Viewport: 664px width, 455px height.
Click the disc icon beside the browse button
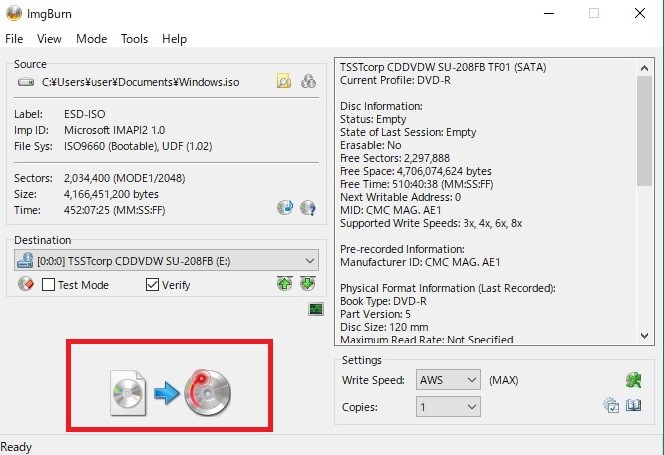pos(309,81)
